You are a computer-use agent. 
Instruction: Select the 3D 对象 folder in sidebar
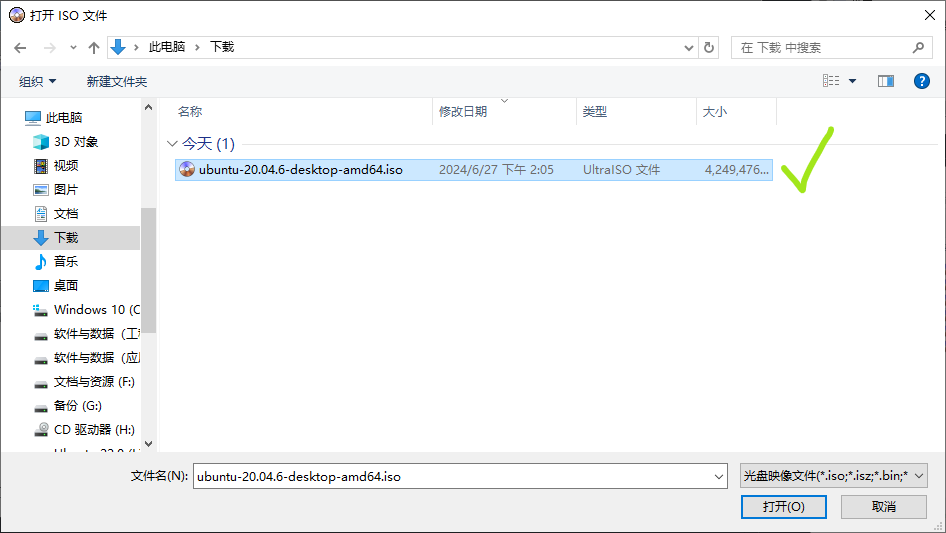(x=75, y=142)
